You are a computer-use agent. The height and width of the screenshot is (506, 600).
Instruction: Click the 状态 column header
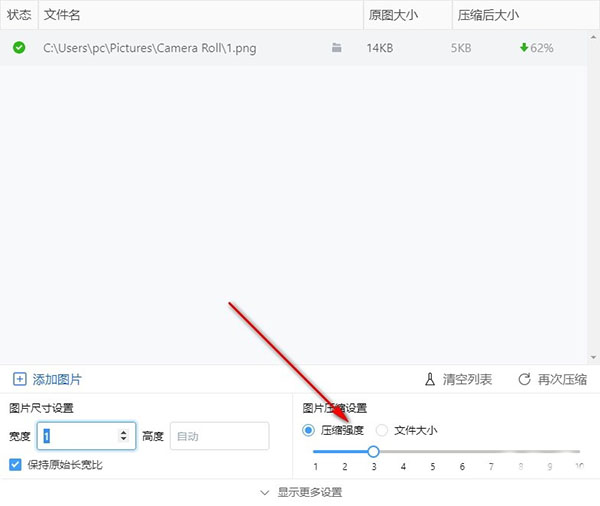[x=19, y=15]
